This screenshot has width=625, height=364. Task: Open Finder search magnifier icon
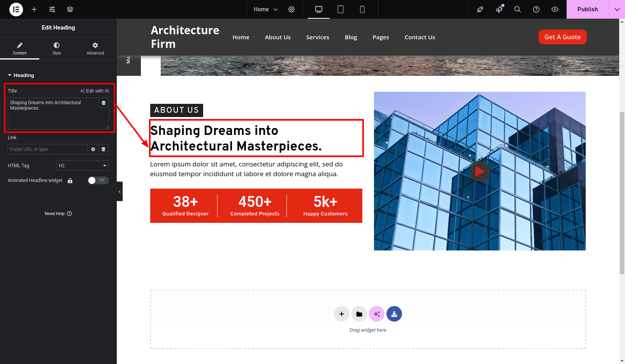click(x=518, y=9)
